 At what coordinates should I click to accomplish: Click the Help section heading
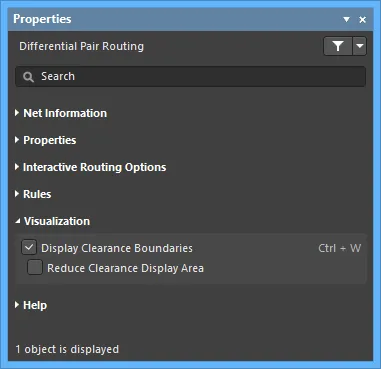tap(35, 305)
